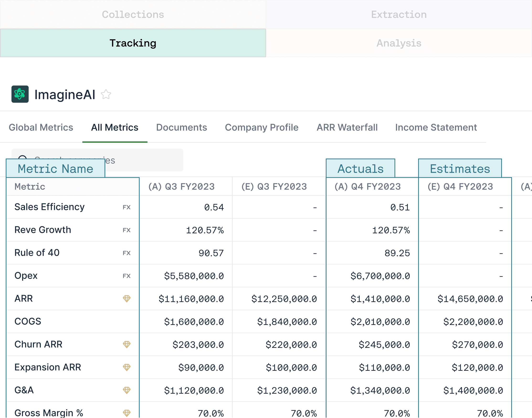532x418 pixels.
Task: Click the FX icon on Sales Efficiency row
Action: [126, 207]
